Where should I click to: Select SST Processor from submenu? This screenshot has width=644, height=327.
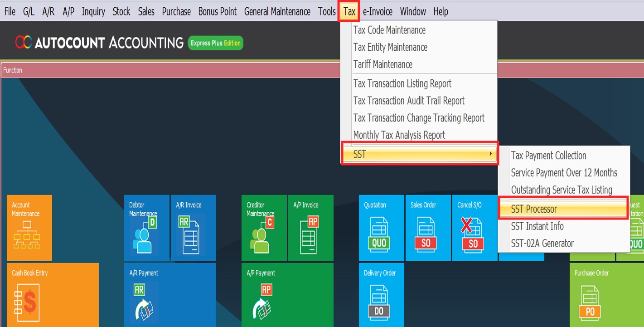pos(563,209)
